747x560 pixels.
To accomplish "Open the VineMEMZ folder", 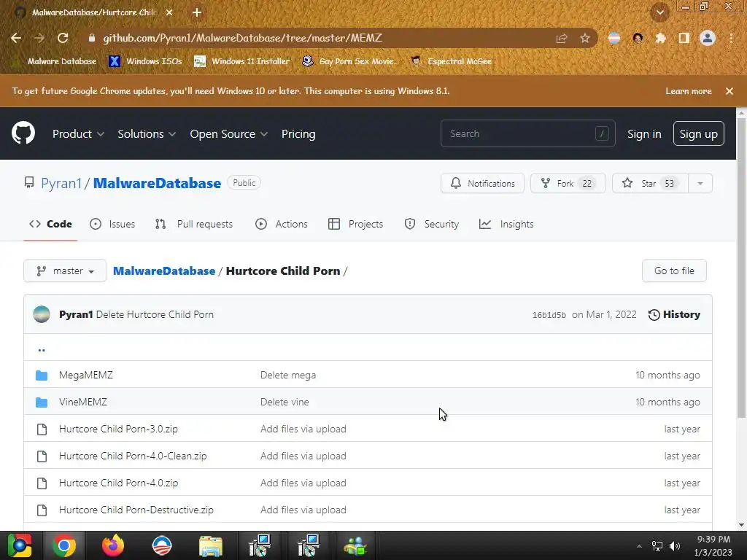I will (x=83, y=402).
